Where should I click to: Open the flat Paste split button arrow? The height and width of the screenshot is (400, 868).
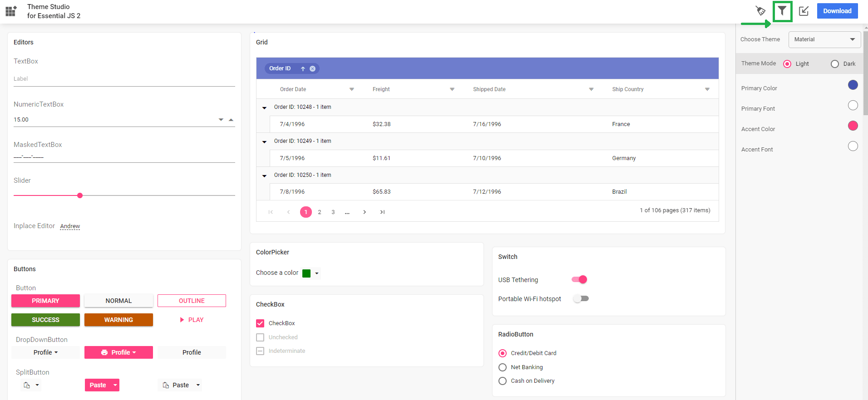[198, 385]
